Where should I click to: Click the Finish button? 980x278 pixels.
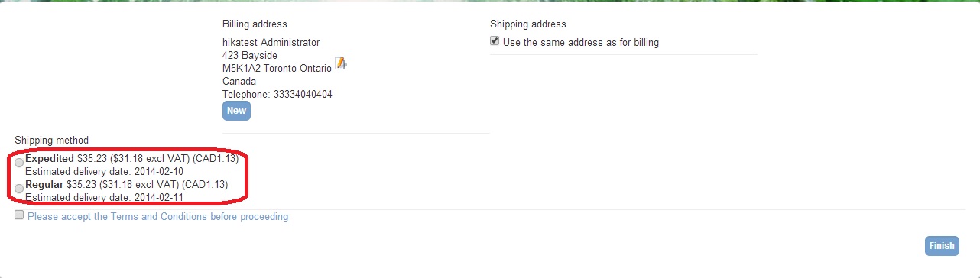[x=942, y=246]
